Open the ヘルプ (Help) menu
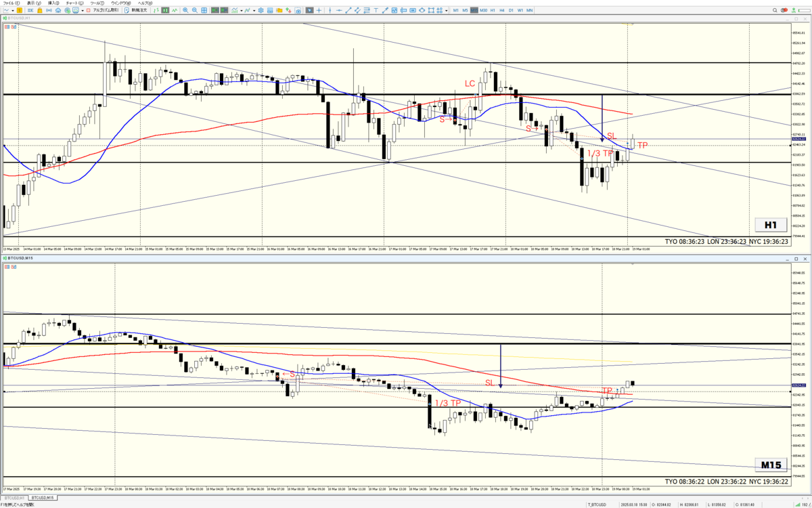This screenshot has height=508, width=812. 145,3
